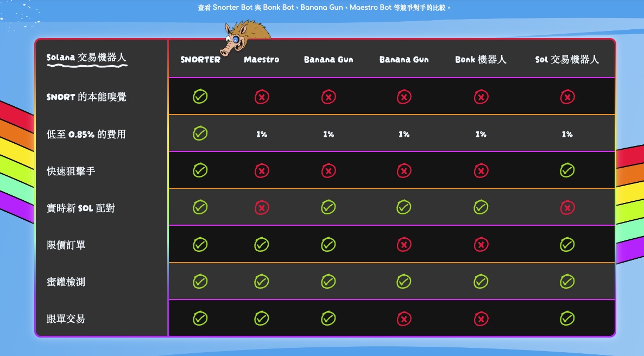Click Maestro's red cross in 實時新 SOL 配對 row
This screenshot has width=644, height=356.
262,208
